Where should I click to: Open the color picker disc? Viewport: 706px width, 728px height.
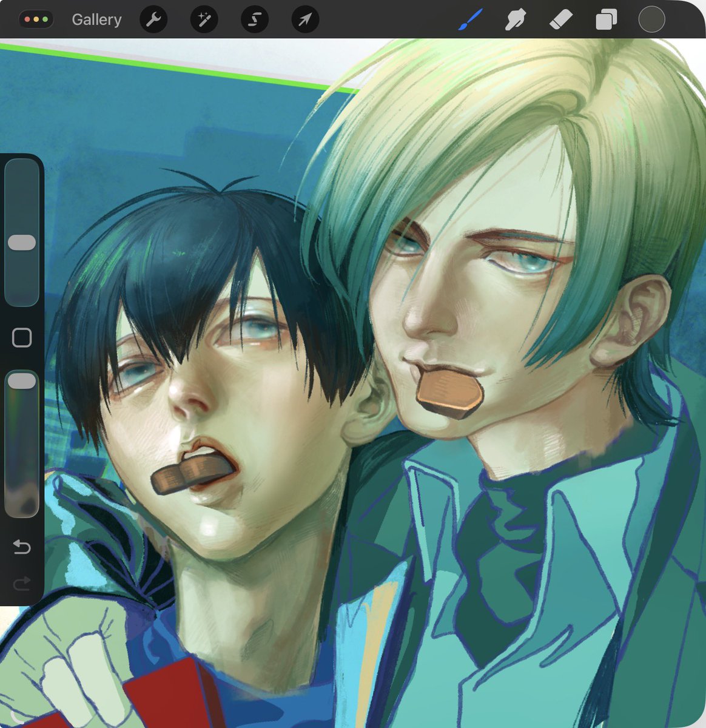pos(651,19)
